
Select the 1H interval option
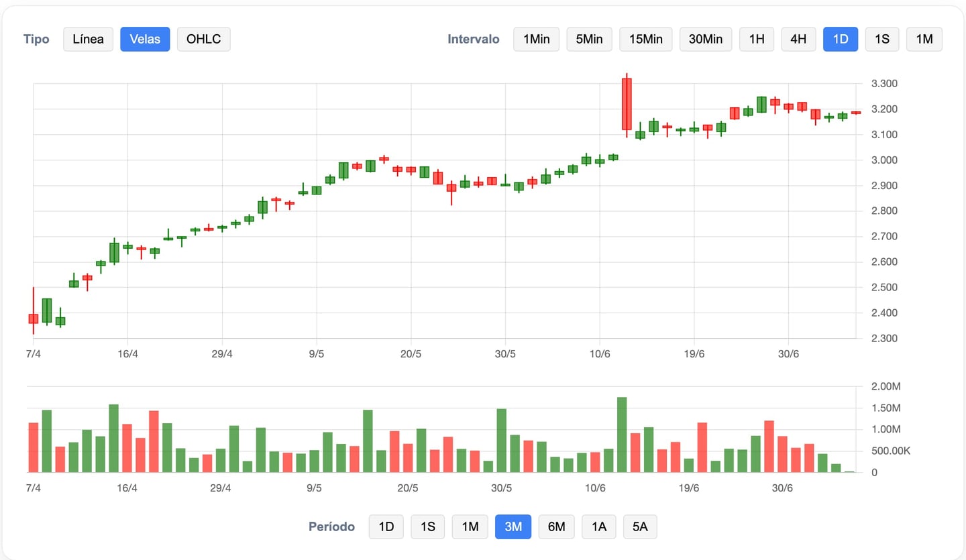(757, 39)
